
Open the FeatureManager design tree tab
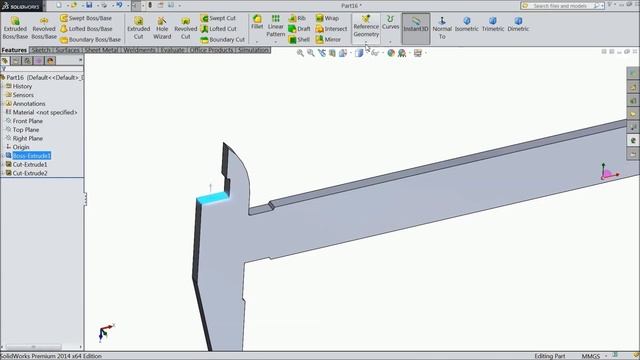(5, 60)
